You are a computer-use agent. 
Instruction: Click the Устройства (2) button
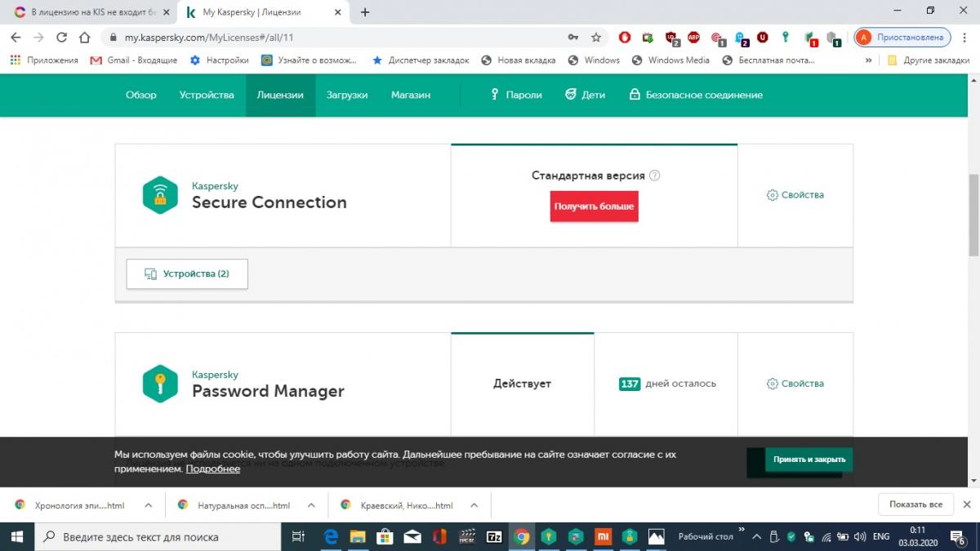tap(187, 274)
